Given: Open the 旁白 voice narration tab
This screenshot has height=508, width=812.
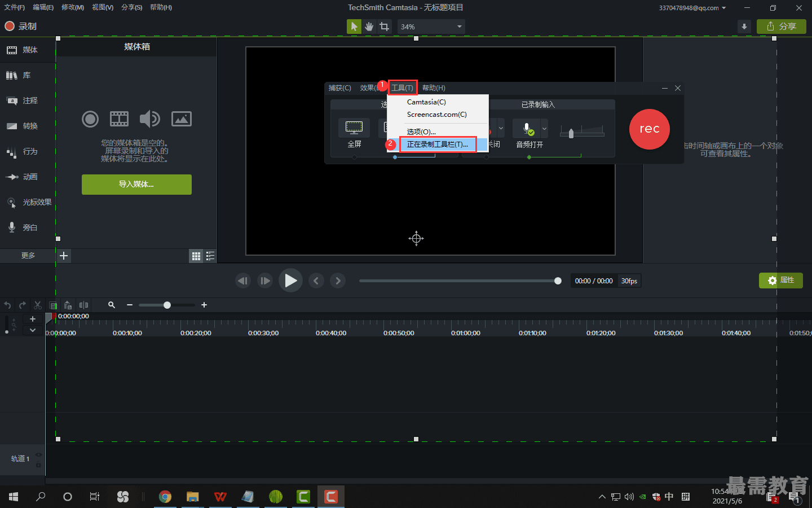Looking at the screenshot, I should pyautogui.click(x=28, y=227).
